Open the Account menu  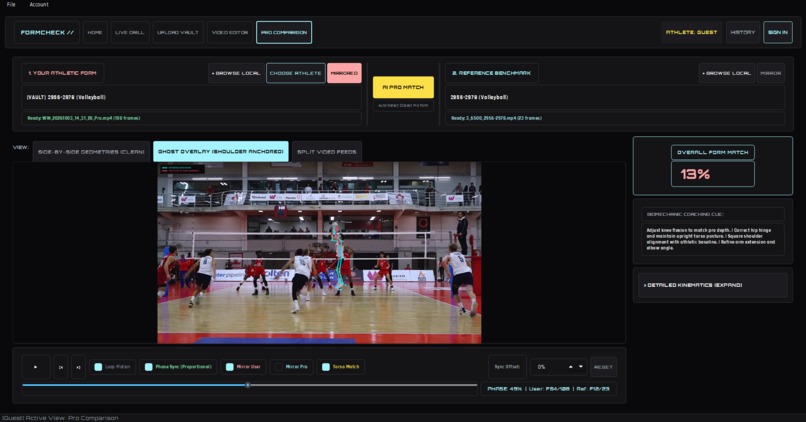click(39, 5)
